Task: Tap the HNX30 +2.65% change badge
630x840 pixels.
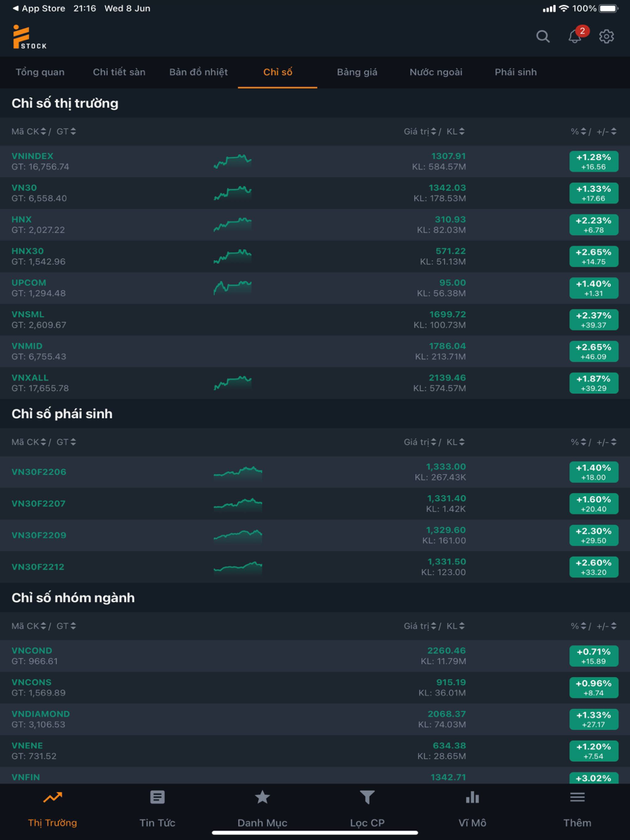Action: point(593,256)
